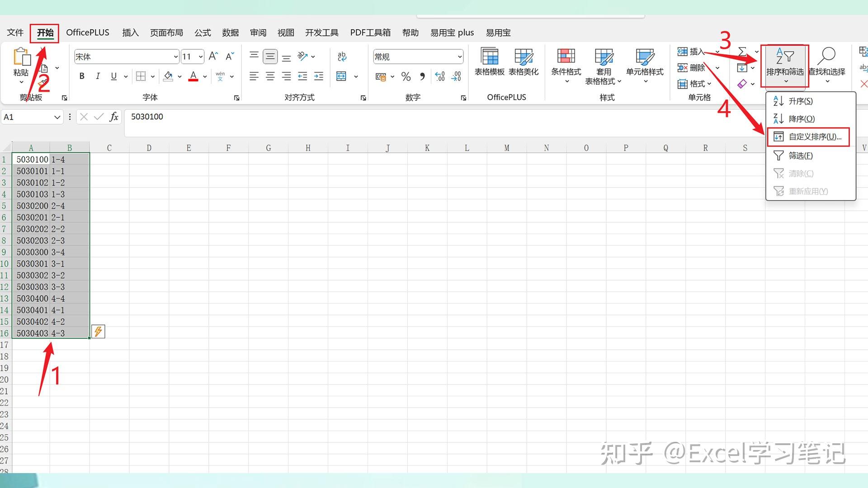Open font dialog launcher in 字体 group
Image resolution: width=868 pixels, height=488 pixels.
tap(236, 98)
